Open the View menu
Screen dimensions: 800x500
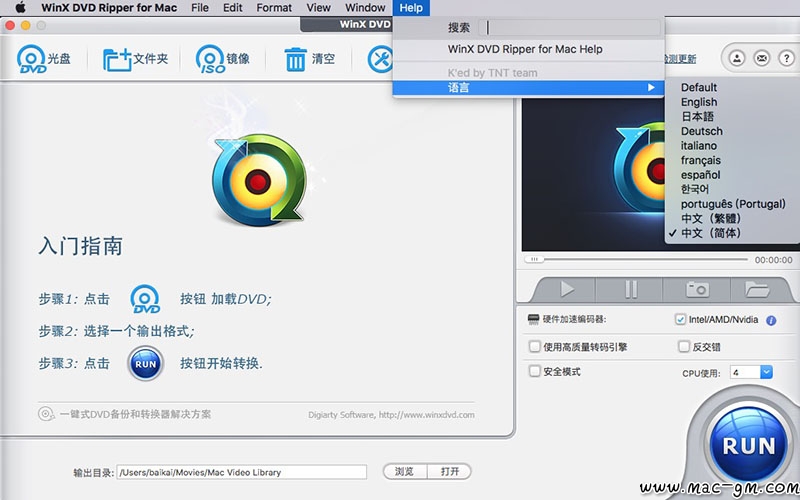[318, 8]
